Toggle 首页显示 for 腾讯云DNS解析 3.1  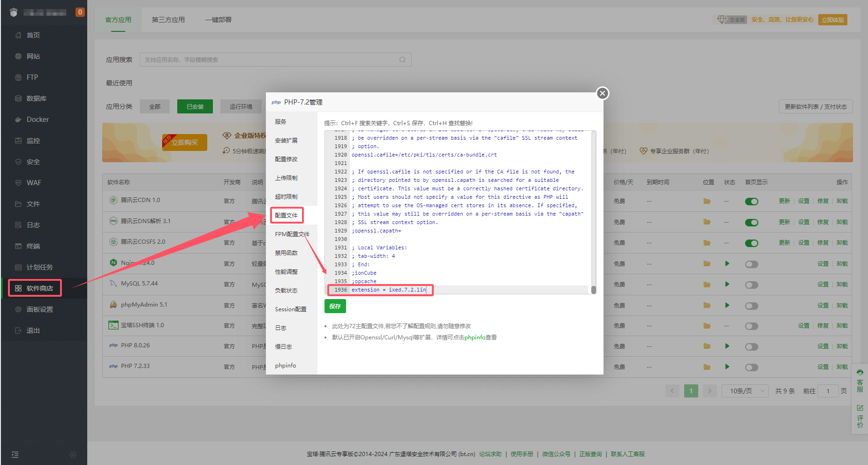(752, 223)
